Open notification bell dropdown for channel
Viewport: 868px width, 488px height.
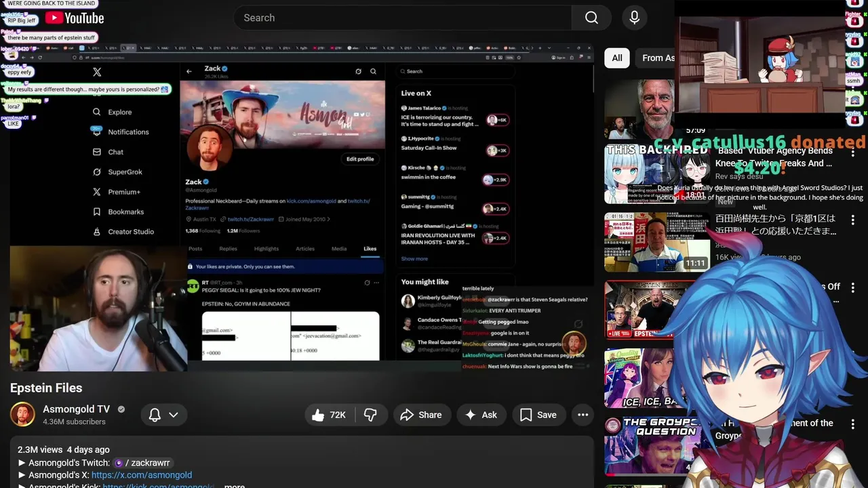[163, 415]
